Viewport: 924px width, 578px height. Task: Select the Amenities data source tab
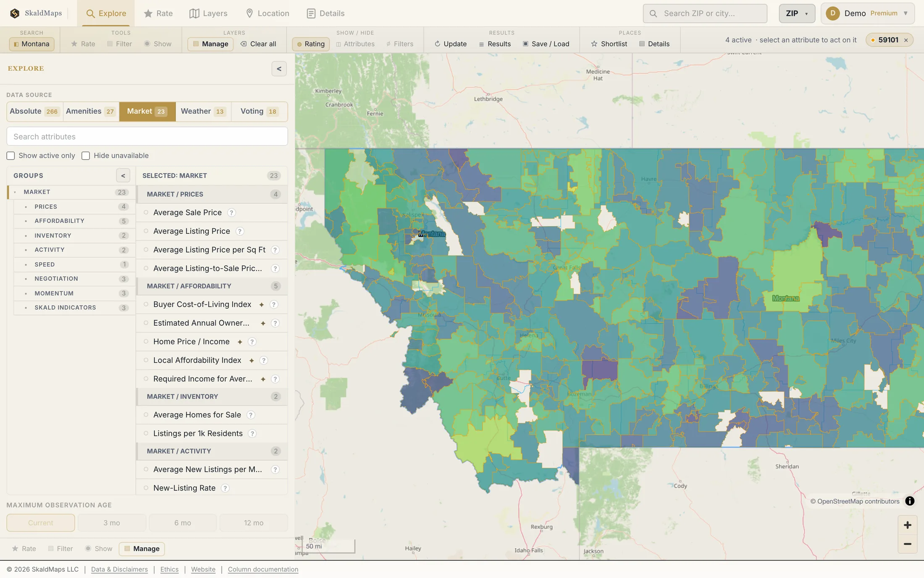tap(91, 111)
